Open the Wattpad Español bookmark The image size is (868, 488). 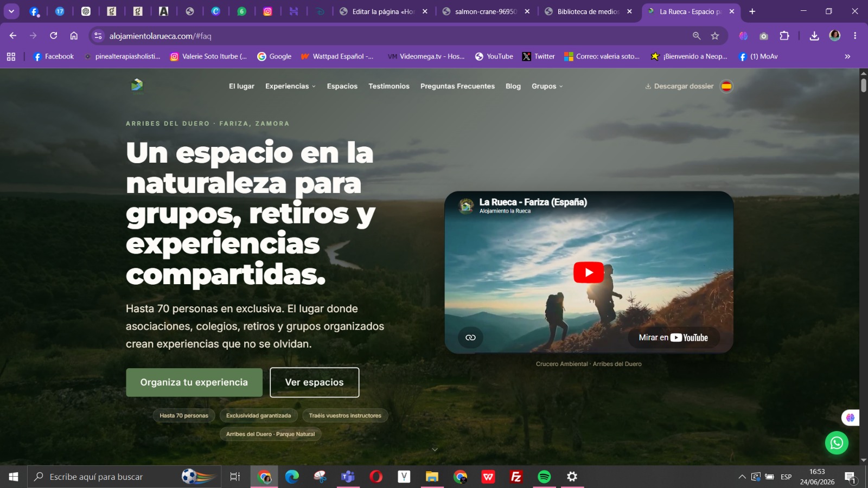[x=337, y=56]
